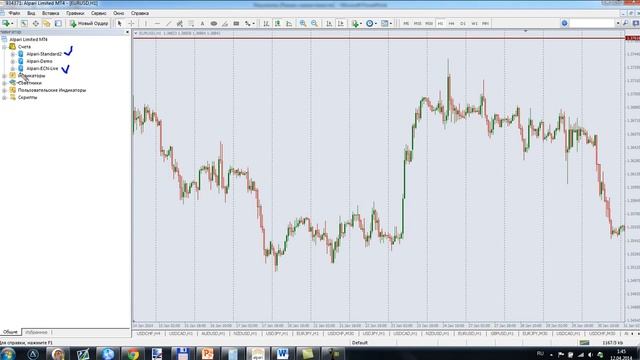Toggle Auto Scroll on the chart
This screenshot has width=640, height=360.
tap(329, 24)
